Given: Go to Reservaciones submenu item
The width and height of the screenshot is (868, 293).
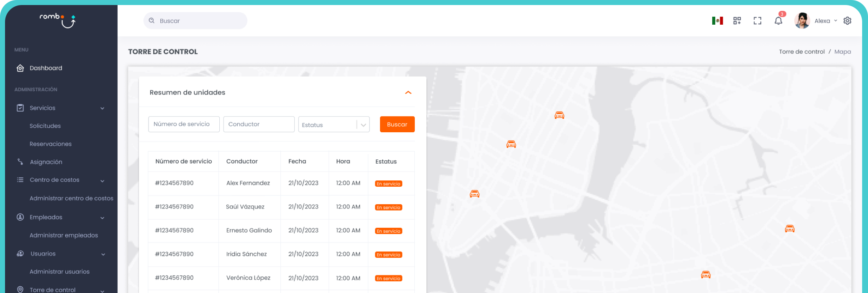Looking at the screenshot, I should click(51, 144).
